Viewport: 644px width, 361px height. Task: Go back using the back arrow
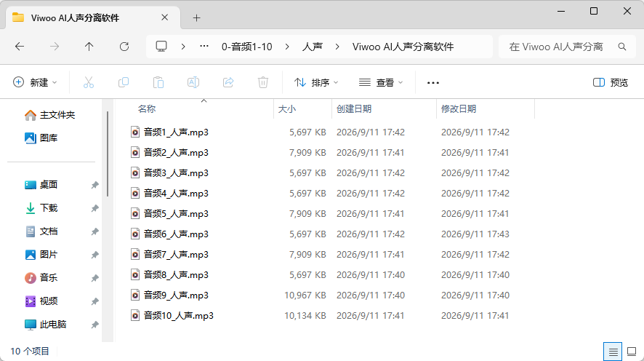pyautogui.click(x=20, y=47)
